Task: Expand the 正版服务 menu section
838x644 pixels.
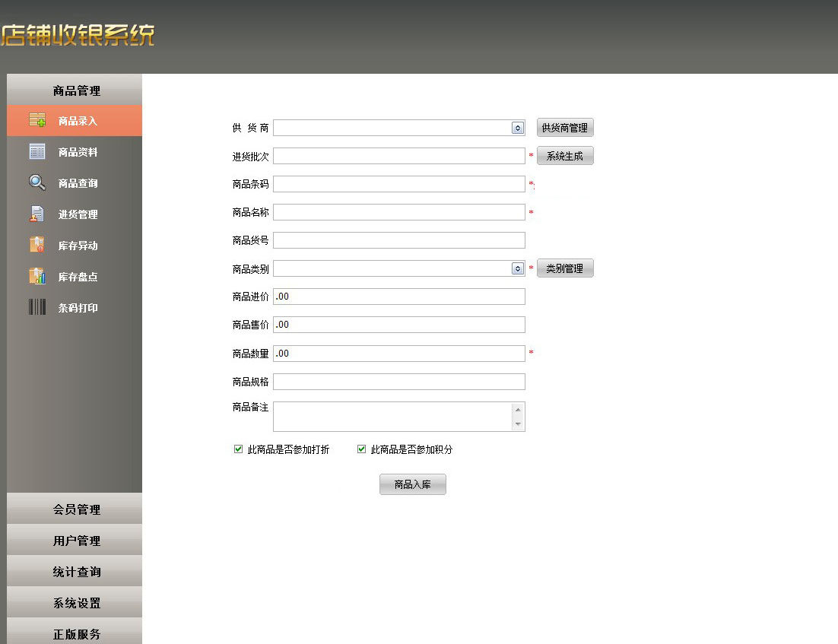Action: pos(75,633)
